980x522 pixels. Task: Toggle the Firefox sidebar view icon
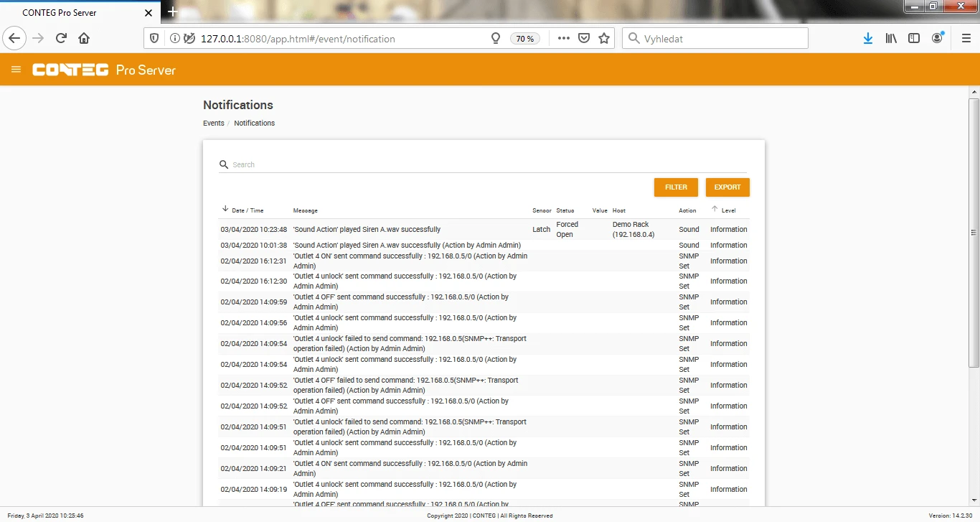(x=914, y=39)
